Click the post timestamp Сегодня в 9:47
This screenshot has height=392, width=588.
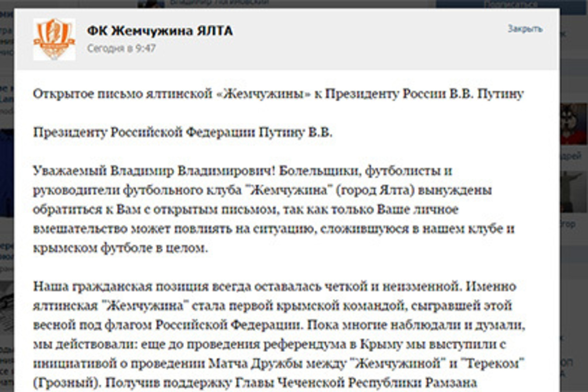[x=121, y=48]
